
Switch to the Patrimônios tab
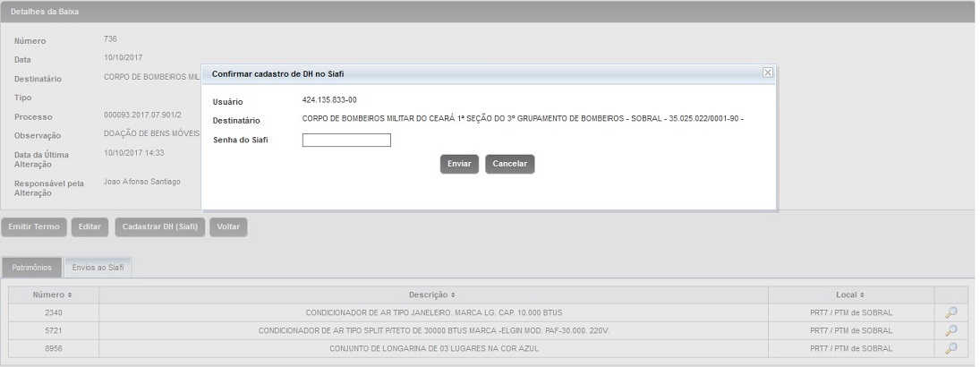pyautogui.click(x=31, y=268)
